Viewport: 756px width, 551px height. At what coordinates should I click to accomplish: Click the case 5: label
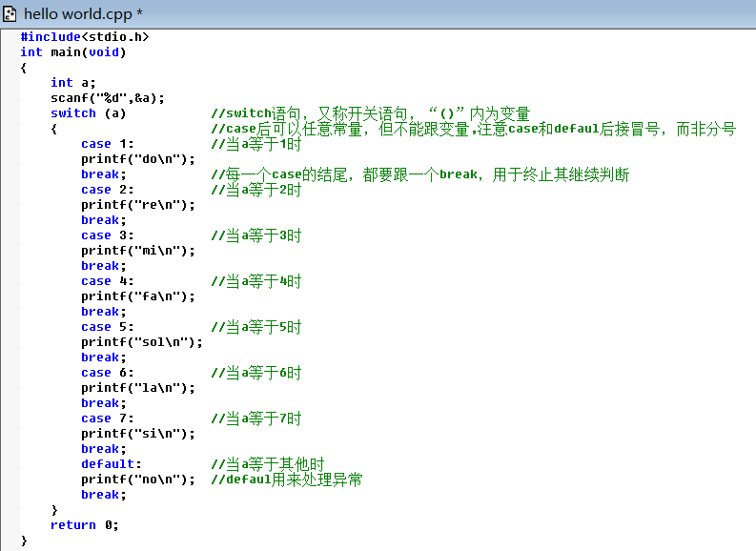coord(108,327)
